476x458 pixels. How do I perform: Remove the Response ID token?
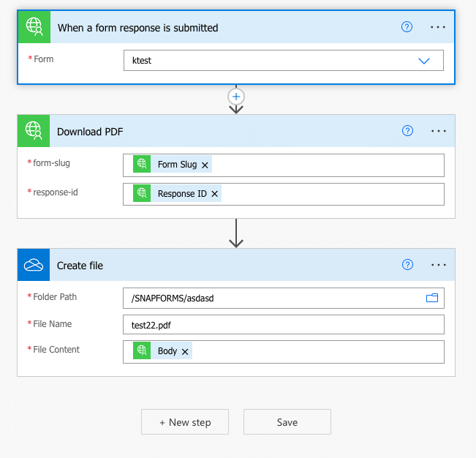215,195
